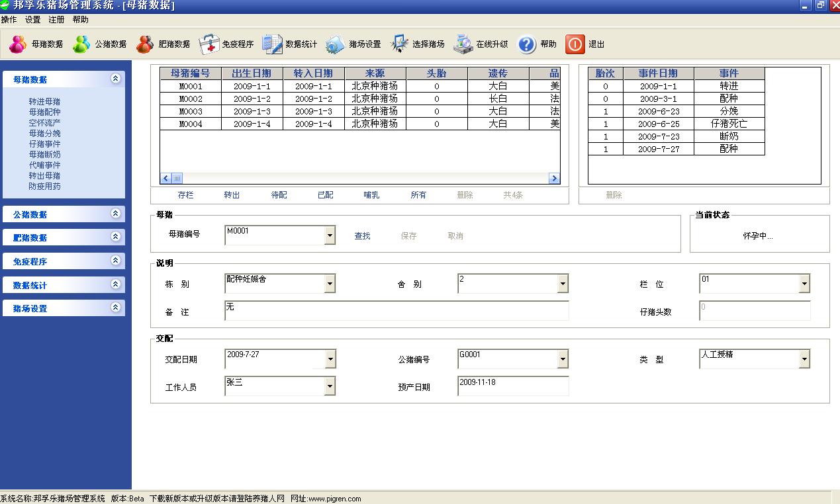Click the 在线升级 toolbar icon
The width and height of the screenshot is (840, 504).
point(463,44)
